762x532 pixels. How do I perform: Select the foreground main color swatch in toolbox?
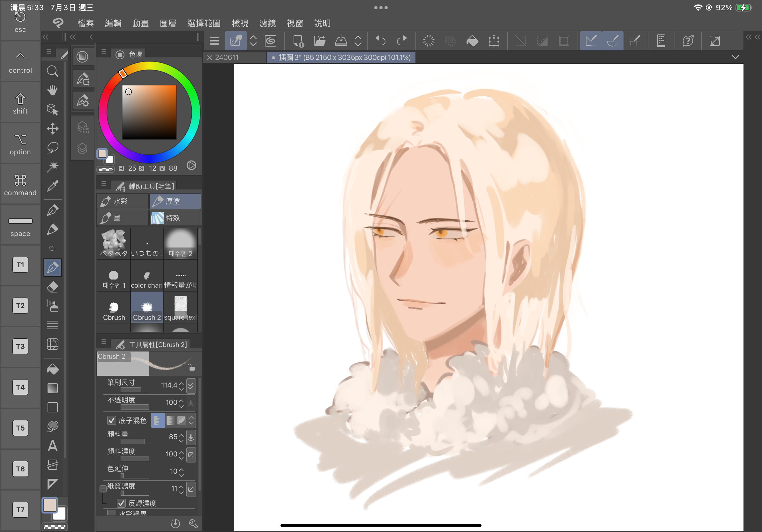tap(50, 506)
